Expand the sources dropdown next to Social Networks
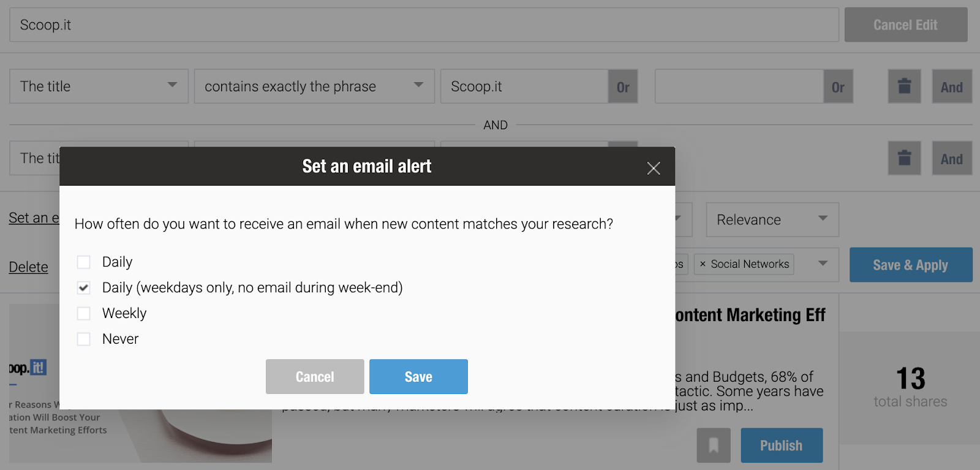Viewport: 980px width, 470px height. pos(823,263)
